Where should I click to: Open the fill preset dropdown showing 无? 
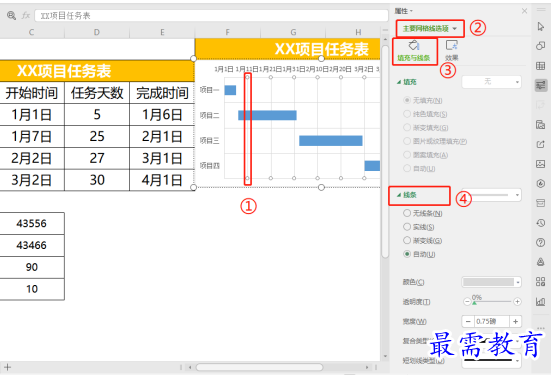click(491, 82)
